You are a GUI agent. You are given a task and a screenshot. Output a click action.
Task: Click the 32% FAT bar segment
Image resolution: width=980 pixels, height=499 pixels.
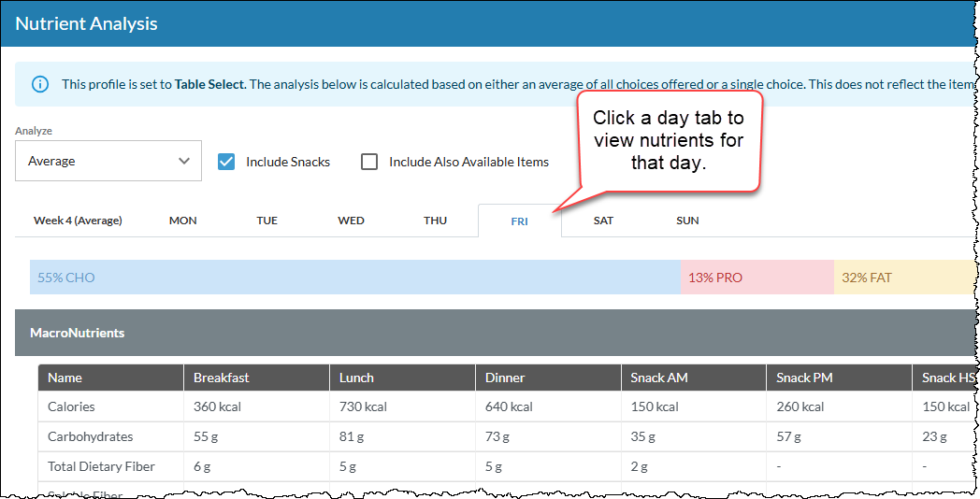(904, 278)
